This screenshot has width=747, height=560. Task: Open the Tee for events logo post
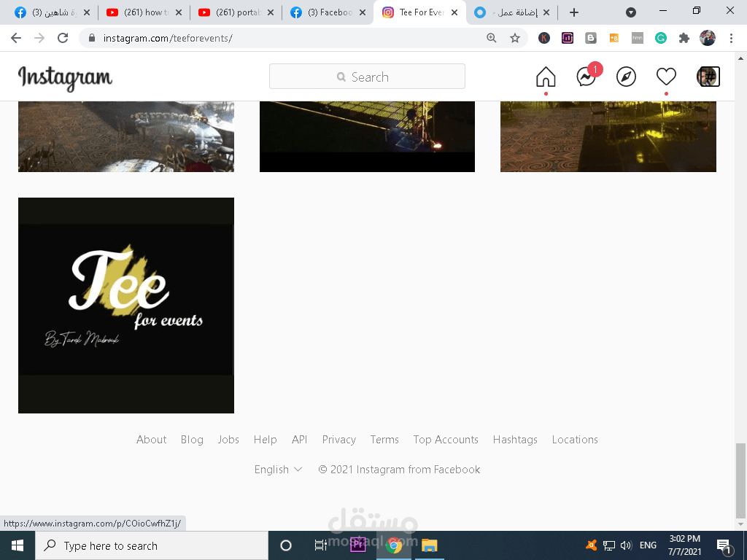click(125, 306)
